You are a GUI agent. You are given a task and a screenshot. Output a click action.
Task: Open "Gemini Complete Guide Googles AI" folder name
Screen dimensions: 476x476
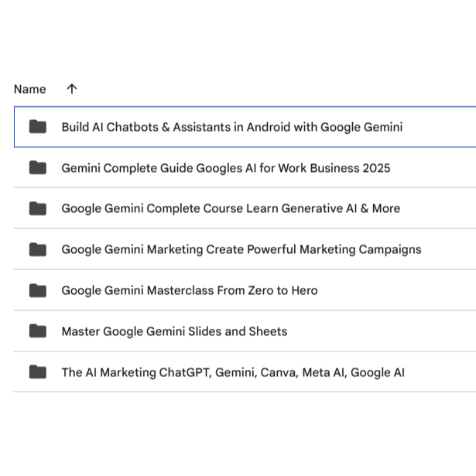pos(225,168)
